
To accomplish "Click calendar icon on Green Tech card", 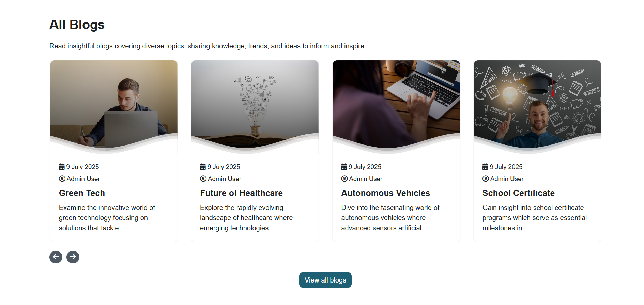I will tap(62, 167).
